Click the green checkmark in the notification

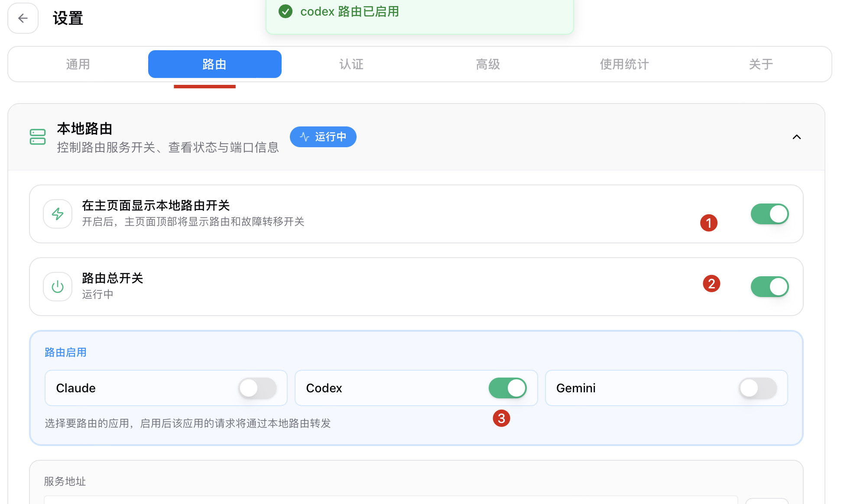[286, 11]
